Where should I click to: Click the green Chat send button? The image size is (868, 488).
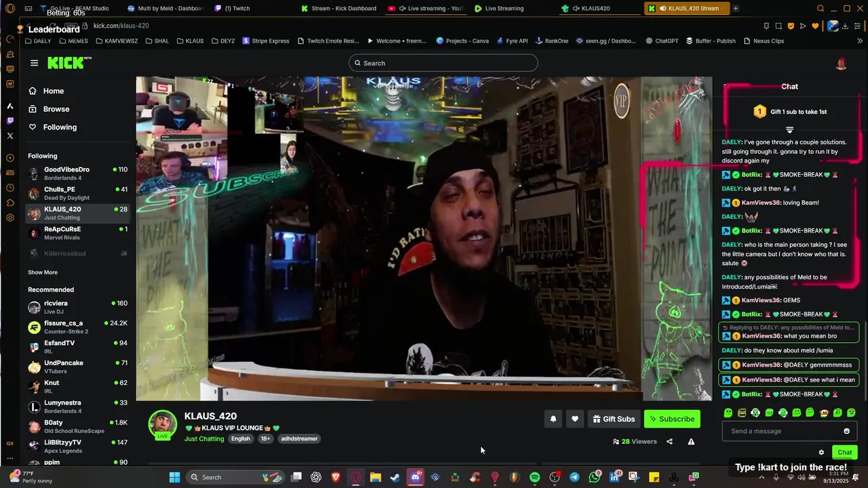844,452
